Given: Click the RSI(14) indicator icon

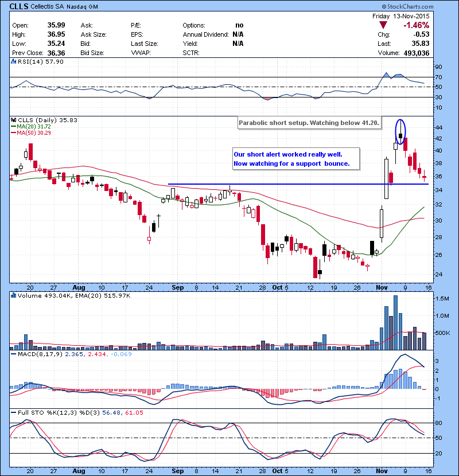Looking at the screenshot, I should click(x=13, y=61).
